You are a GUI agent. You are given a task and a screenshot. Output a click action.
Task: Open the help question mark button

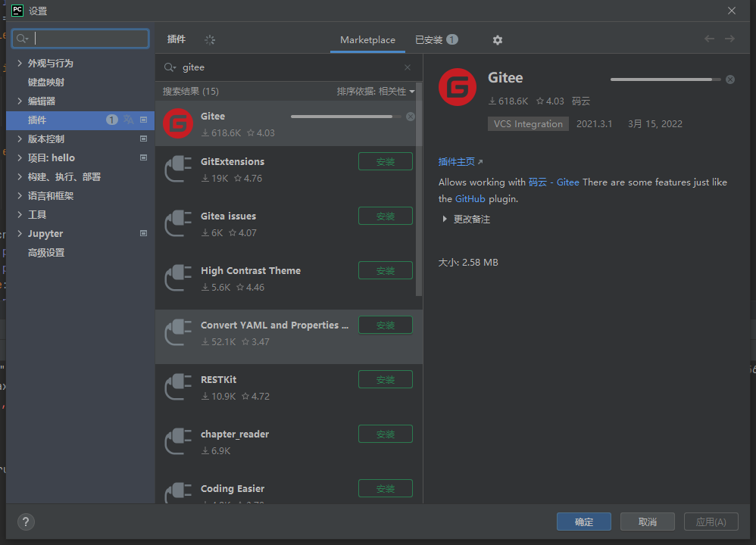click(26, 522)
